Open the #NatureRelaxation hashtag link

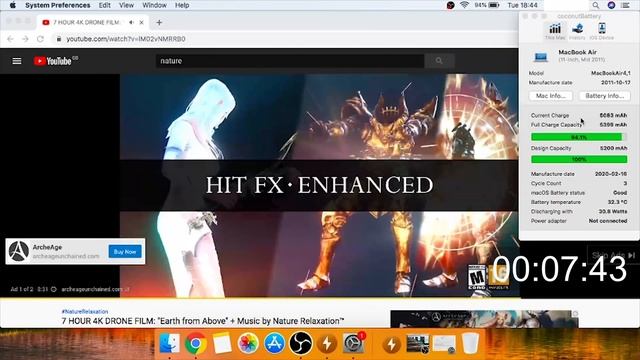tap(85, 311)
